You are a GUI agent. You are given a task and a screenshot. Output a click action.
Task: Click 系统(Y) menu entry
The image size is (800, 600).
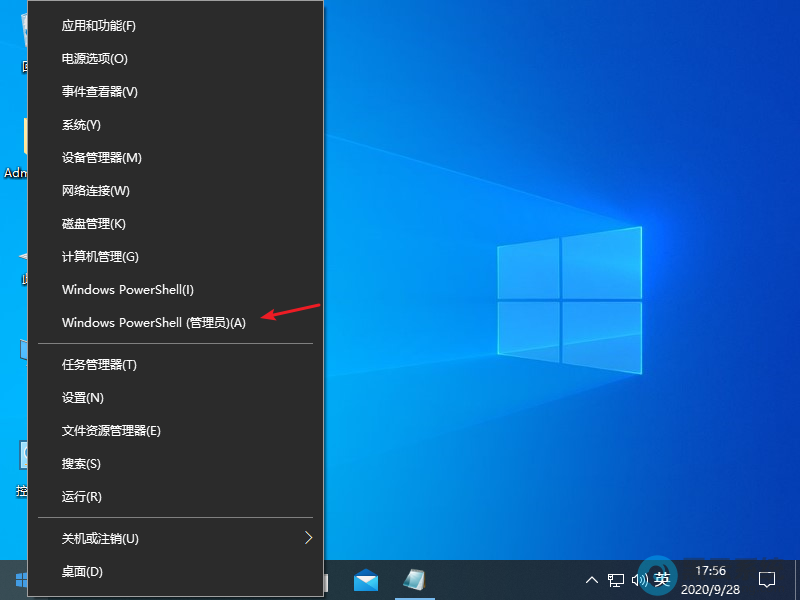click(81, 125)
